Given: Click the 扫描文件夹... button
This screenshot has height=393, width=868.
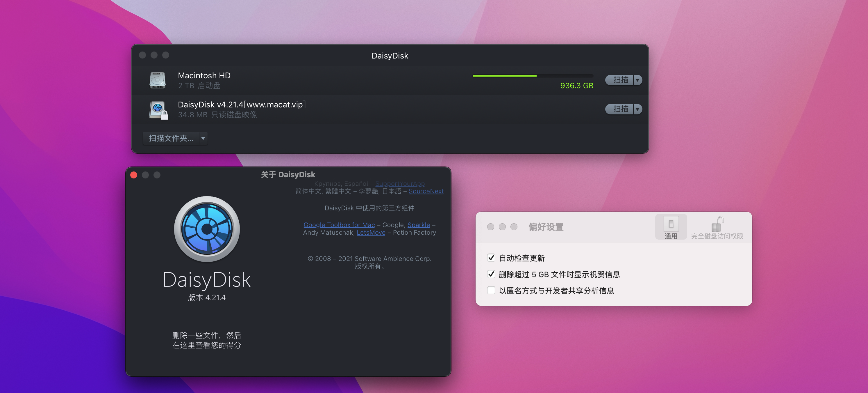Looking at the screenshot, I should point(171,138).
